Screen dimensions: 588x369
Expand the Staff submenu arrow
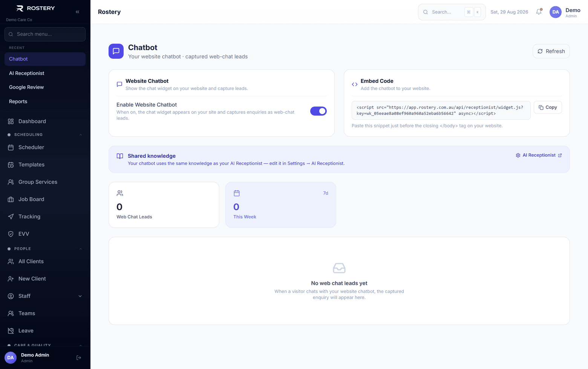pyautogui.click(x=80, y=296)
